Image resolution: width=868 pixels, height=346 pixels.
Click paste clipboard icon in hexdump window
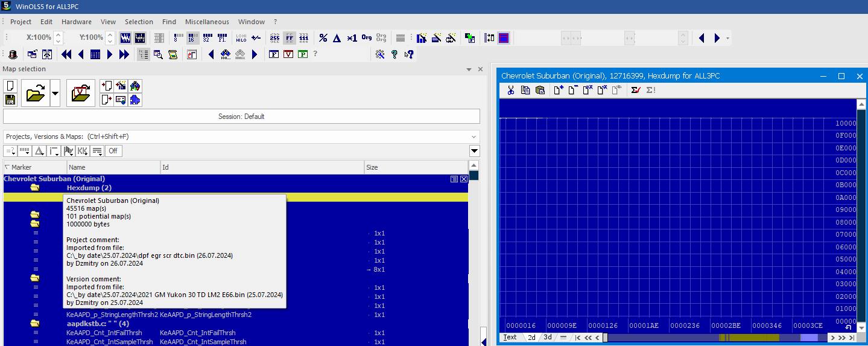540,90
